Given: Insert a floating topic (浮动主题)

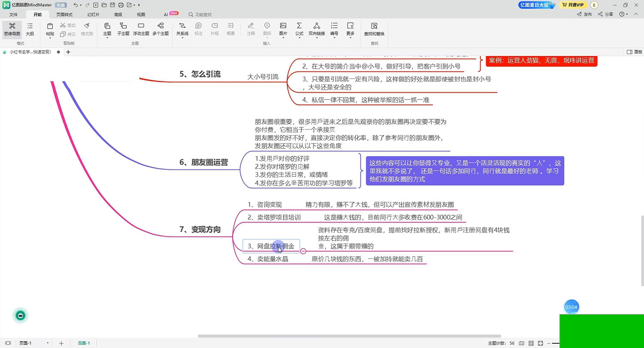Looking at the screenshot, I should [x=141, y=29].
